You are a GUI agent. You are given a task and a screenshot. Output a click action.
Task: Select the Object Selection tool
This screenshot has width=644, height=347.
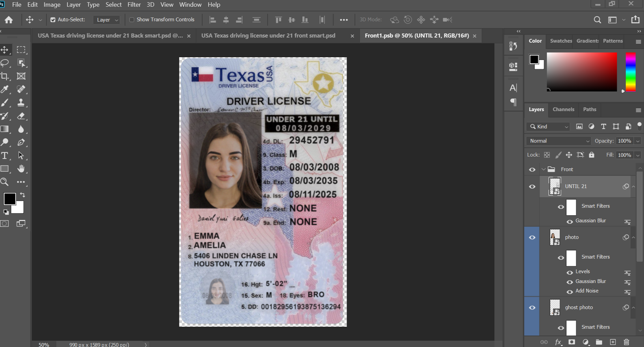tap(21, 63)
